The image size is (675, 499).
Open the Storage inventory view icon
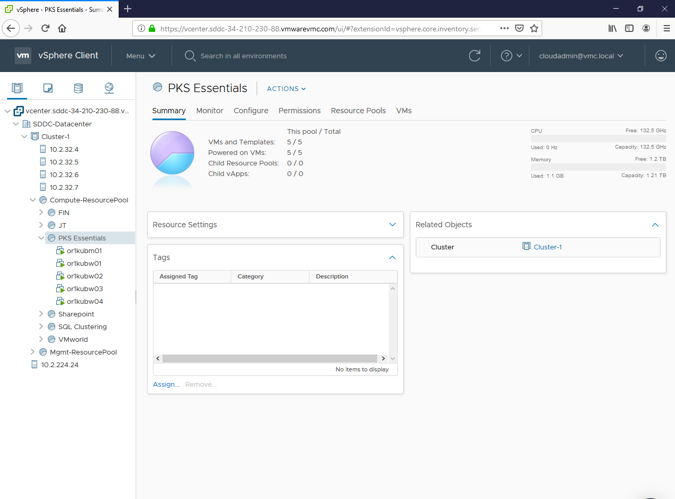click(78, 88)
